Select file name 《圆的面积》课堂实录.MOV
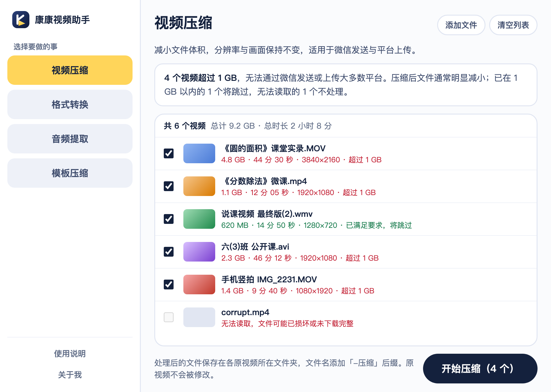 pos(273,149)
